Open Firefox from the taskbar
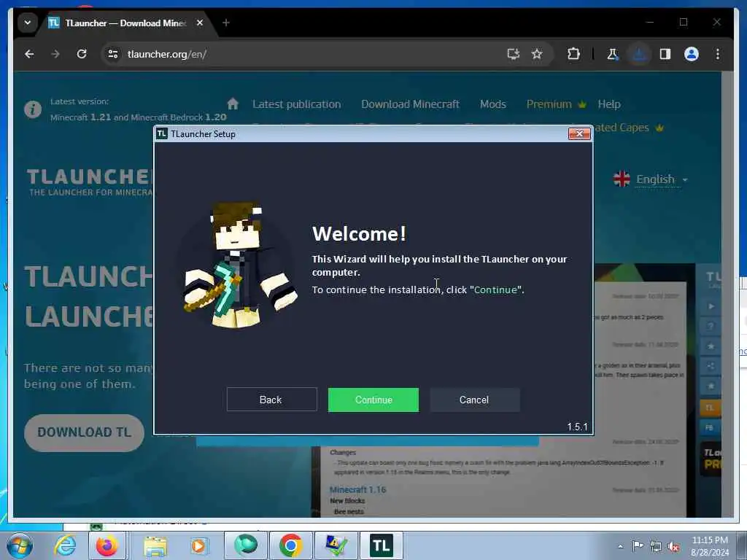This screenshot has width=747, height=560. (107, 545)
